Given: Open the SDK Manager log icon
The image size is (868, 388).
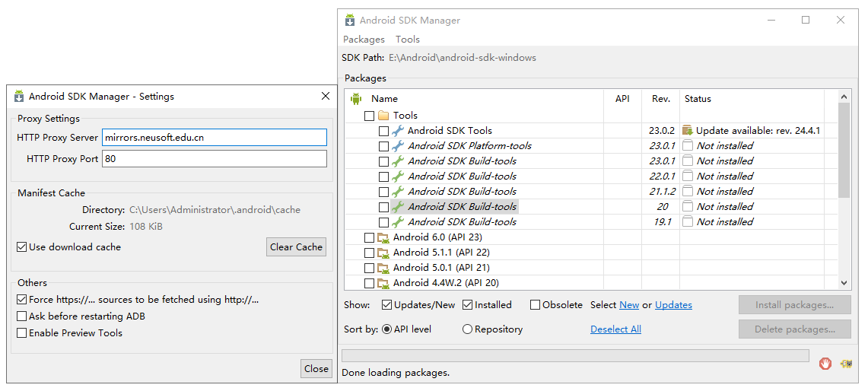Looking at the screenshot, I should tap(846, 364).
